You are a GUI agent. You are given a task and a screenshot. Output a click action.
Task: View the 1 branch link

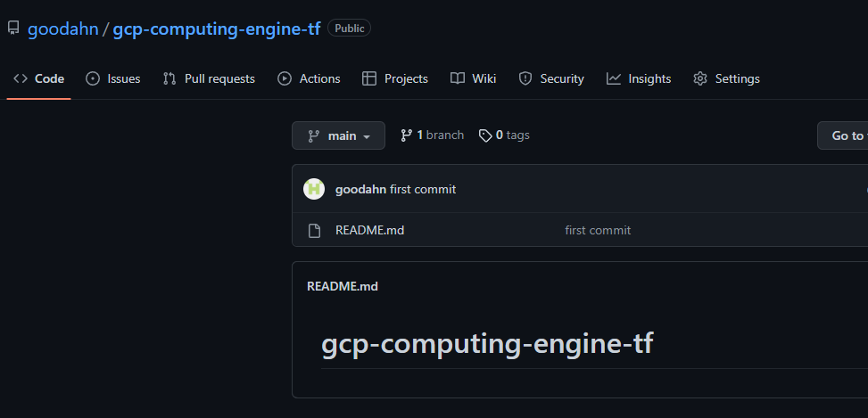(x=432, y=135)
